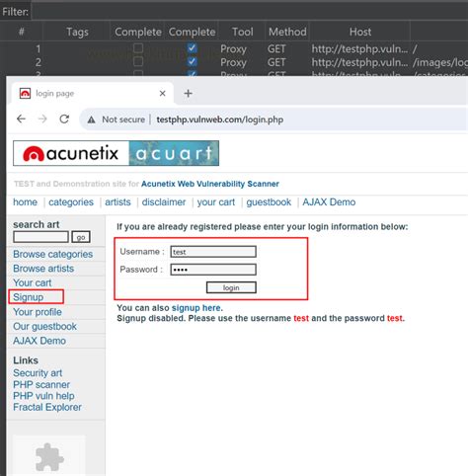Open the home navigation link
The image size is (468, 476).
pos(25,202)
